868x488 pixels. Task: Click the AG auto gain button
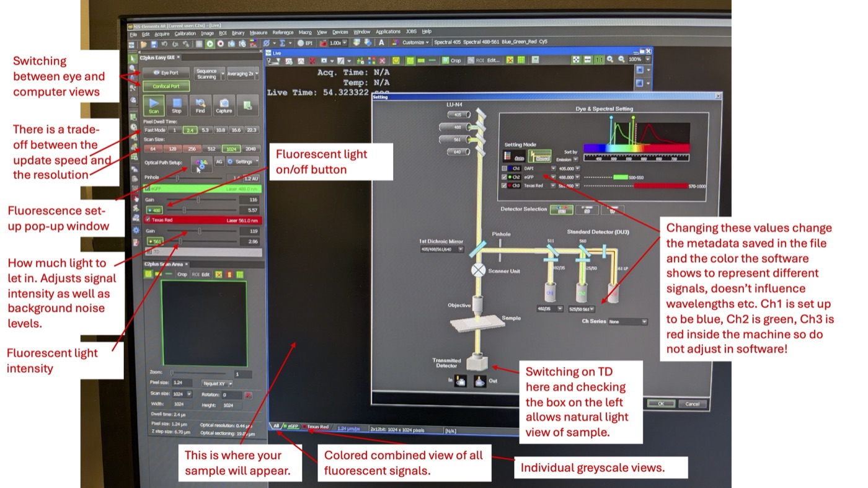point(219,161)
